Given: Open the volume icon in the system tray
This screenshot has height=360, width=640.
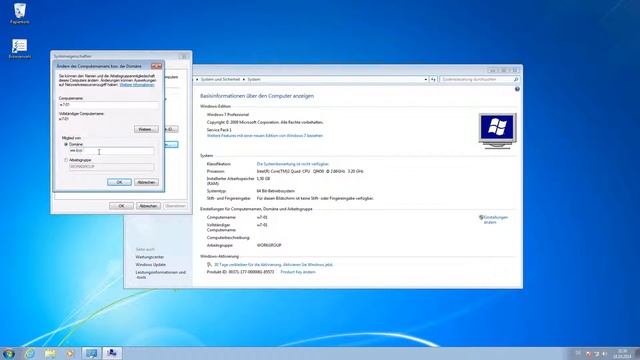Looking at the screenshot, I should point(604,353).
